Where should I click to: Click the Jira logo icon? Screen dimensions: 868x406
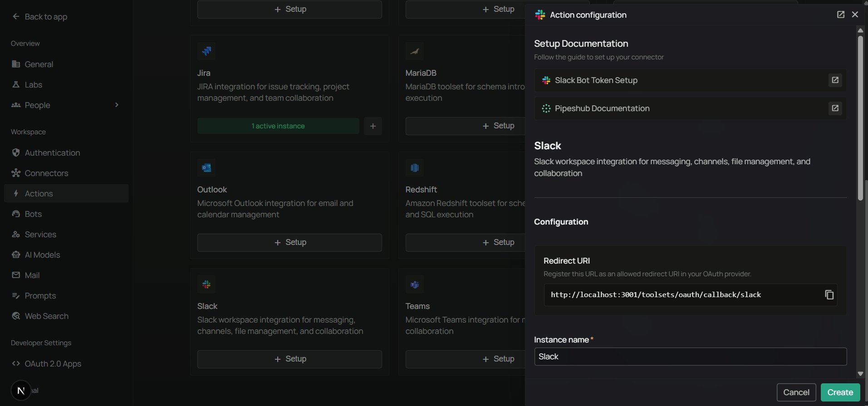tap(206, 51)
